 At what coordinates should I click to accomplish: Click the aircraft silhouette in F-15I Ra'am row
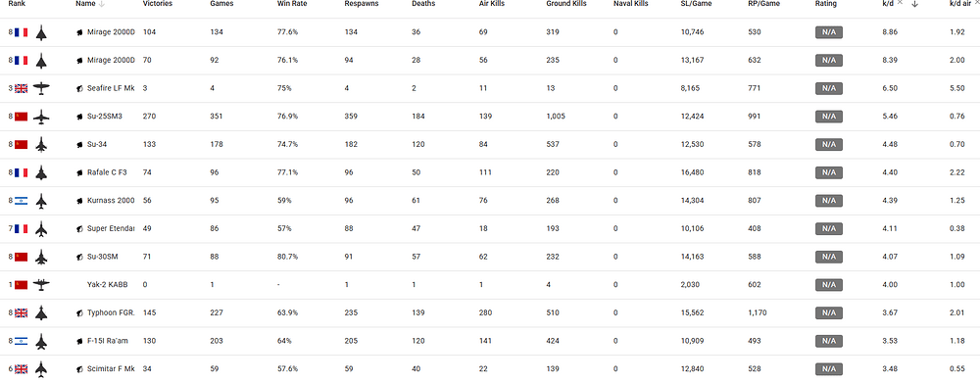tap(41, 341)
